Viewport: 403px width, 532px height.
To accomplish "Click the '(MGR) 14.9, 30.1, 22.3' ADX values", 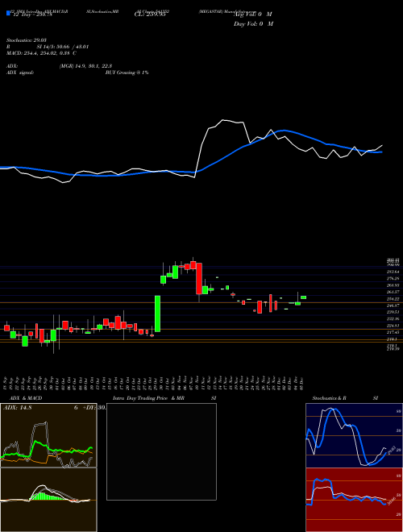I will [85, 66].
